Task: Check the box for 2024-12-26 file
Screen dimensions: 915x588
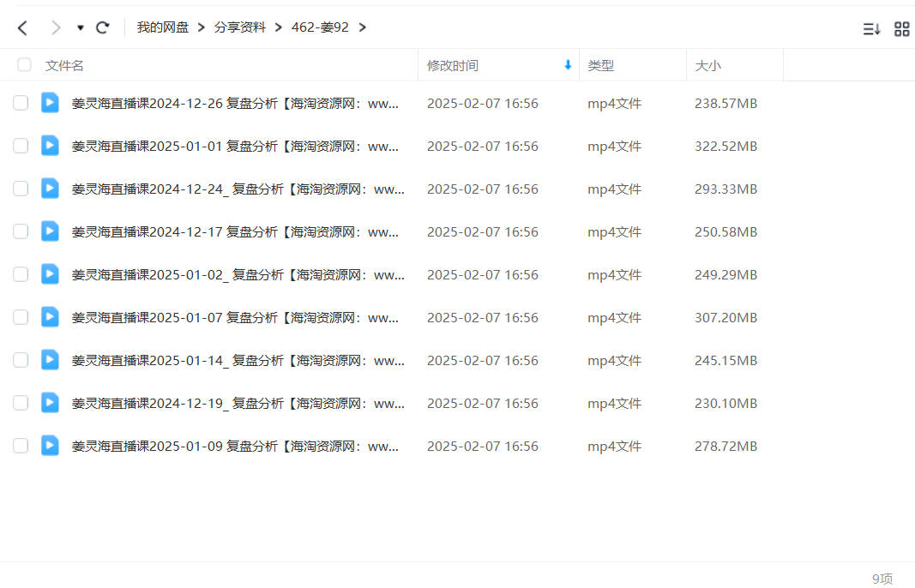Action: point(21,103)
